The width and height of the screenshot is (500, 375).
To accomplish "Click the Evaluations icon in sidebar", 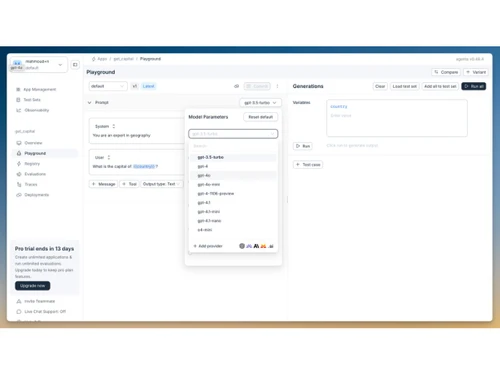I will point(19,174).
